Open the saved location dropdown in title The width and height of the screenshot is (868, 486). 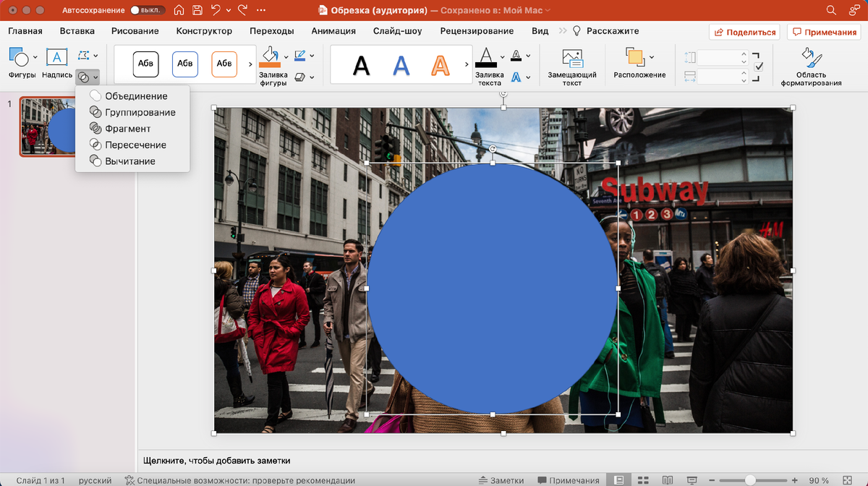[x=548, y=10]
